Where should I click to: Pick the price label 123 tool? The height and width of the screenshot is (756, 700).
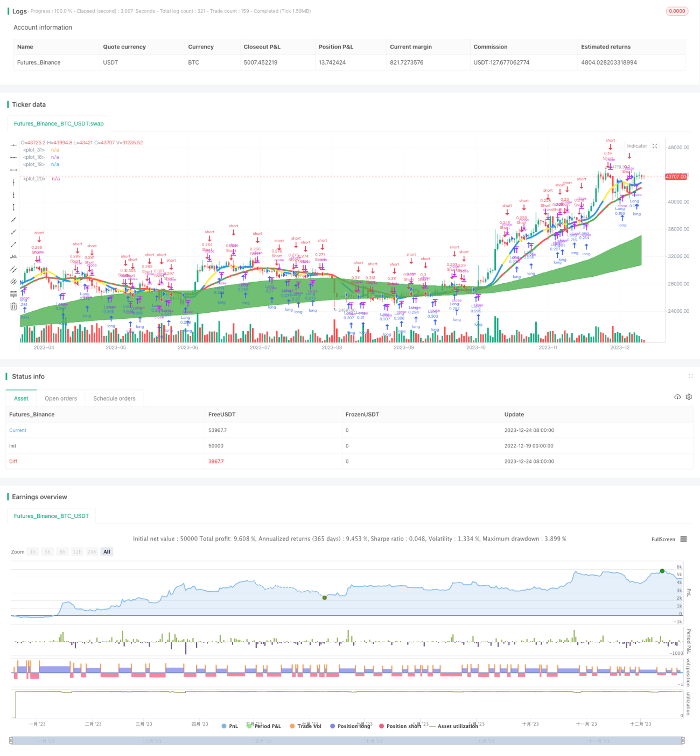pyautogui.click(x=13, y=257)
